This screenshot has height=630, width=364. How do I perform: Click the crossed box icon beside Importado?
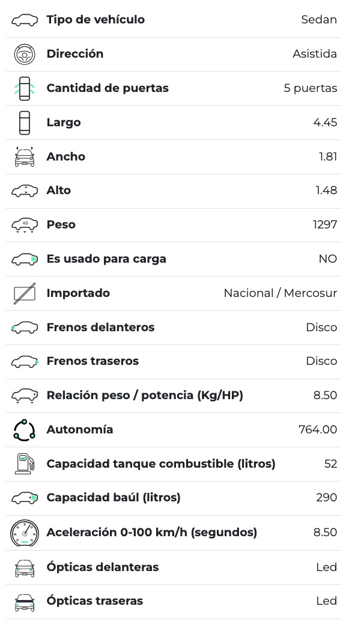[25, 293]
